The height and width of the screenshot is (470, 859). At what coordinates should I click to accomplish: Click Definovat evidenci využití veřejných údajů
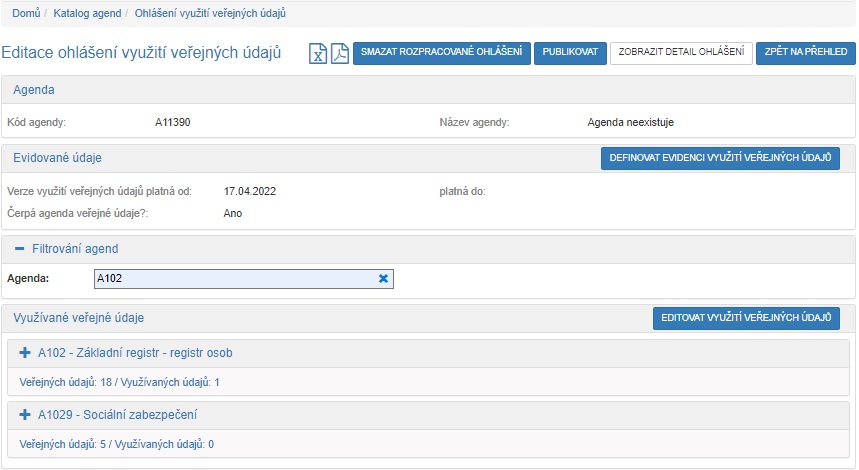pyautogui.click(x=719, y=159)
